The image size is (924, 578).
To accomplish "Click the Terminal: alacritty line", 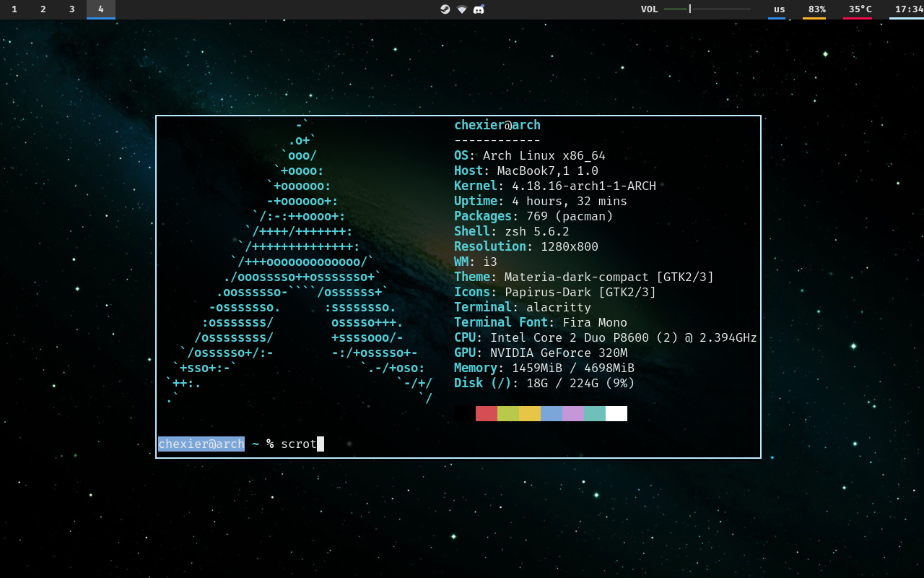I will 523,307.
